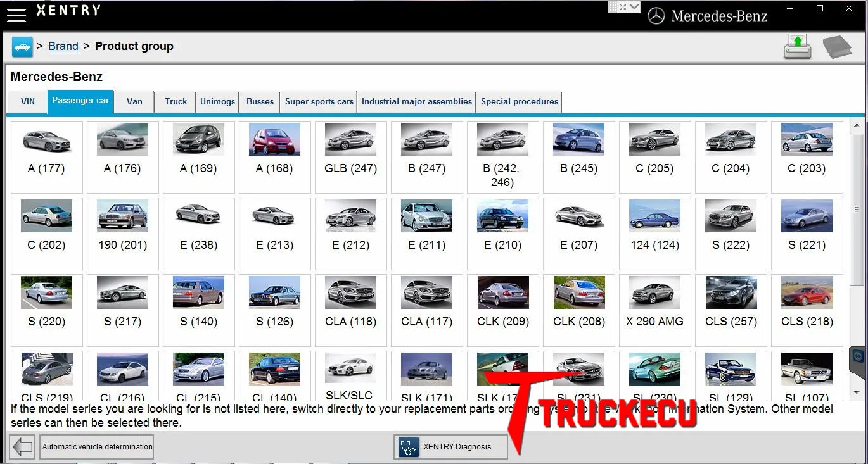Screen dimensions: 868x464
Task: Open the VIN tab
Action: 27,101
